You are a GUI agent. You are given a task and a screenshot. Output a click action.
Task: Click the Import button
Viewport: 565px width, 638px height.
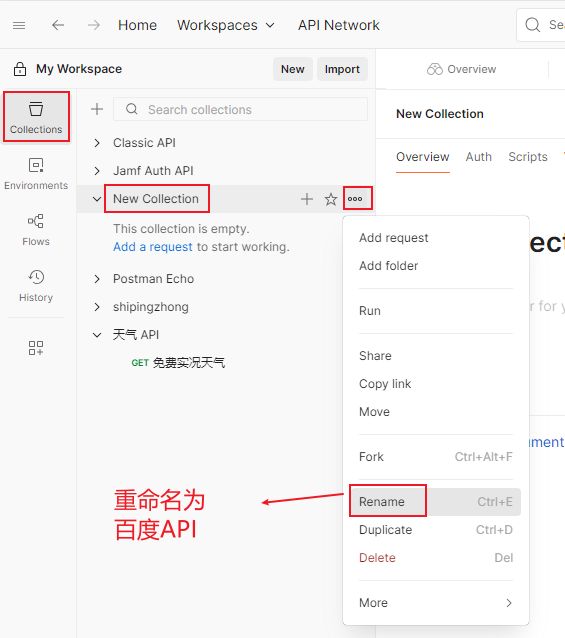[x=342, y=69]
